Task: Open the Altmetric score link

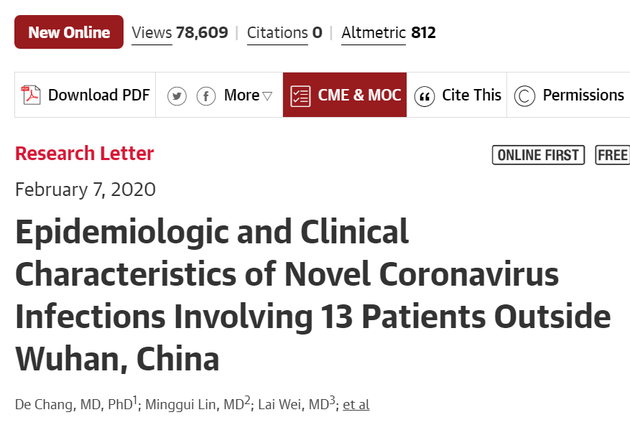Action: click(389, 33)
